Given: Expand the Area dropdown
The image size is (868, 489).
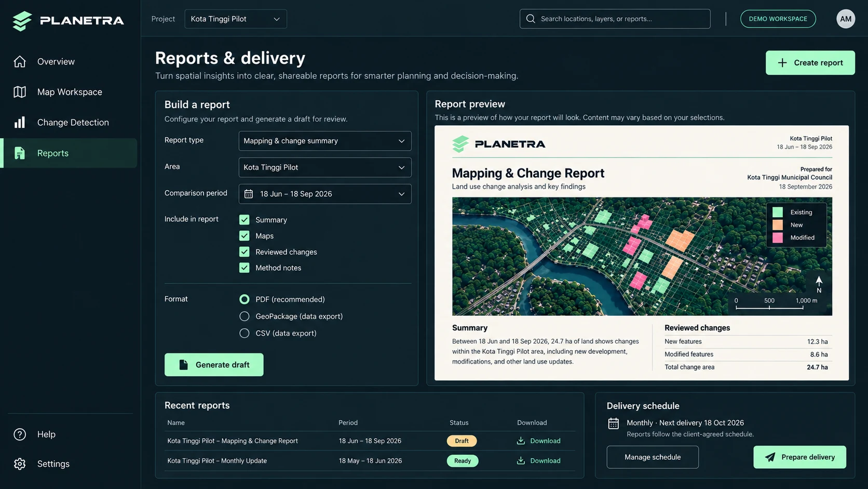Looking at the screenshot, I should 325,167.
